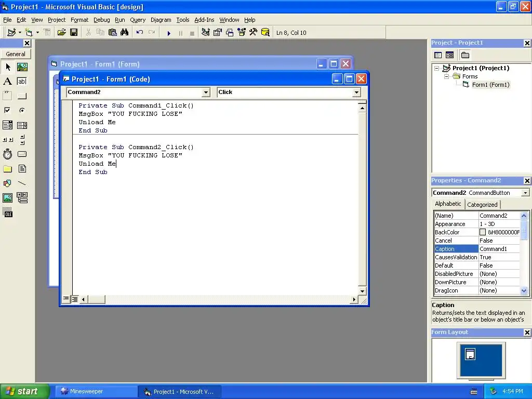Open the Add Form dropdown arrow in toolbar
The image size is (532, 399).
[37, 33]
